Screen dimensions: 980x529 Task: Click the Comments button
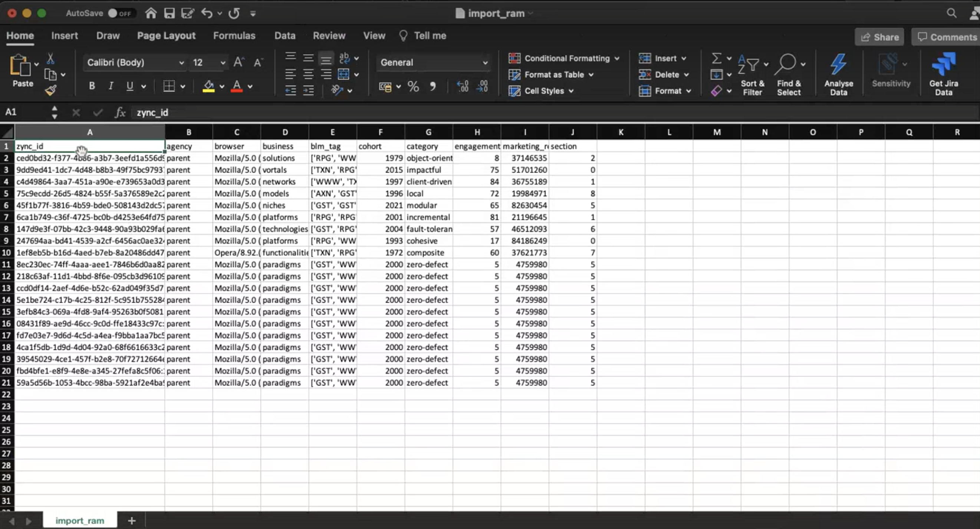tap(947, 37)
